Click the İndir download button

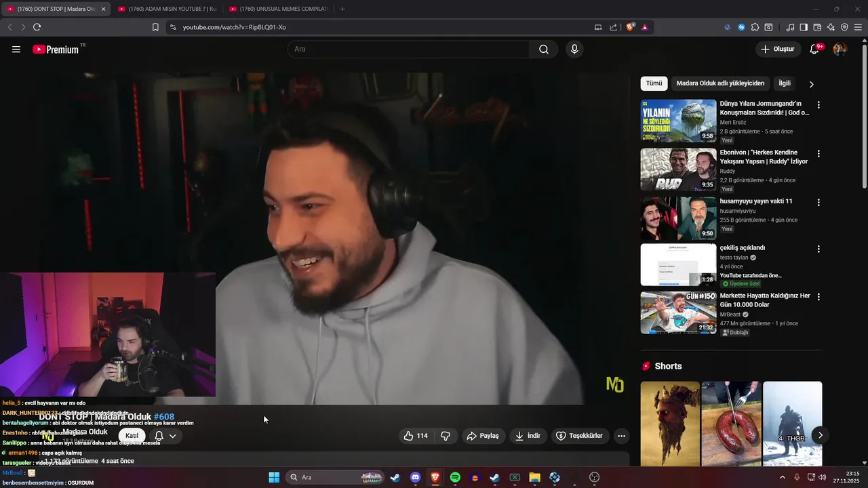pyautogui.click(x=528, y=436)
